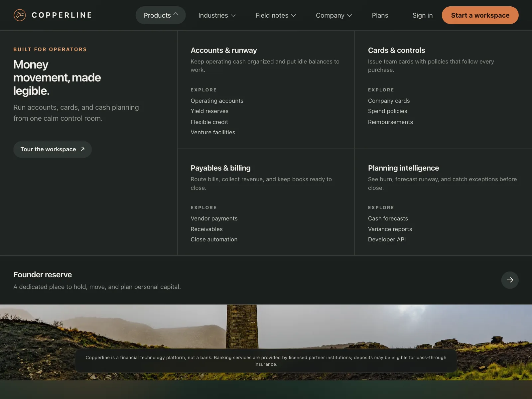This screenshot has height=399, width=532.
Task: Open Cash forecasts
Action: (x=388, y=218)
